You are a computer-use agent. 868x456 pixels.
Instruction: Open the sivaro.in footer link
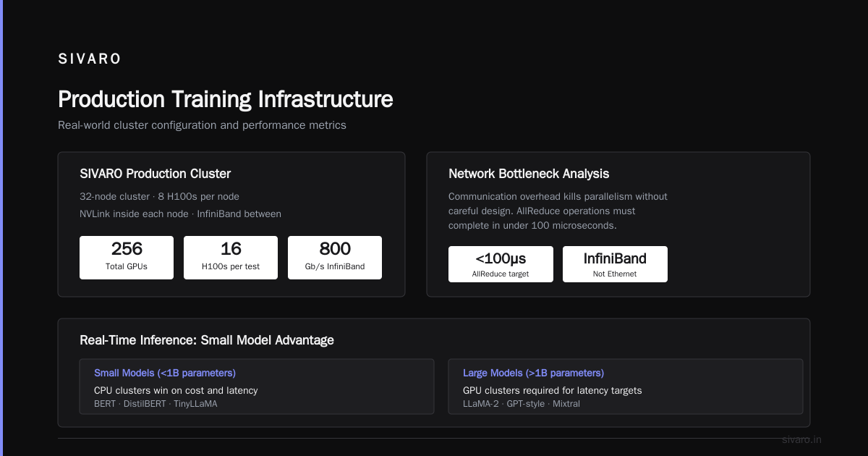coord(802,439)
